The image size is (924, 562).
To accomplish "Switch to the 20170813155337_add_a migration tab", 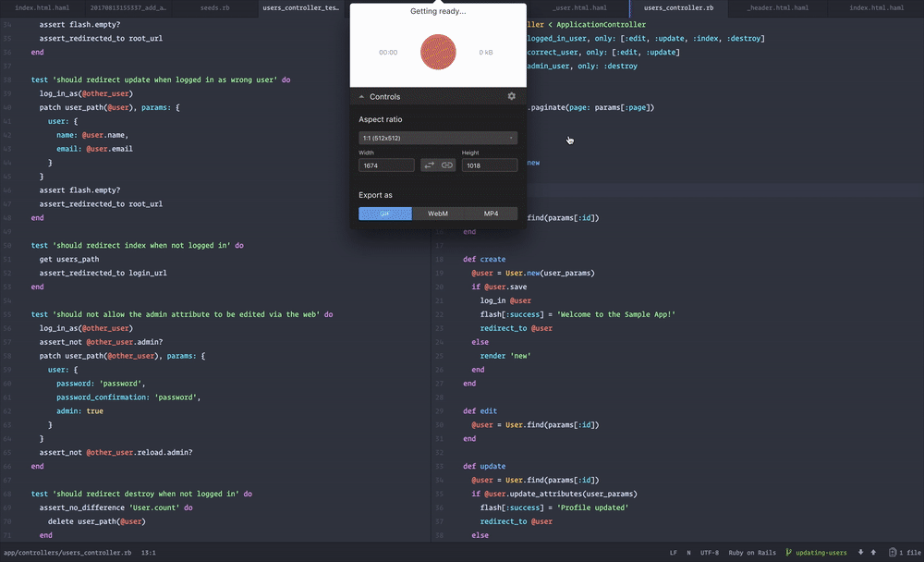I will pos(128,7).
